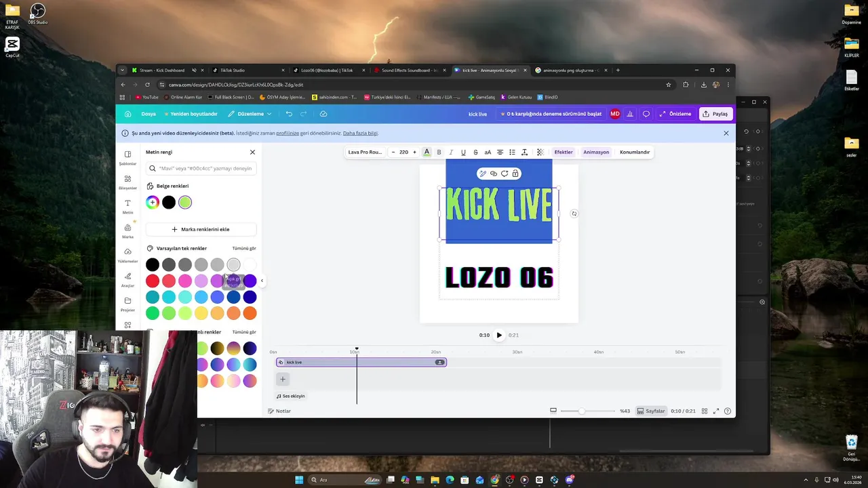868x488 pixels.
Task: Open the Dosya menu
Action: (149, 114)
